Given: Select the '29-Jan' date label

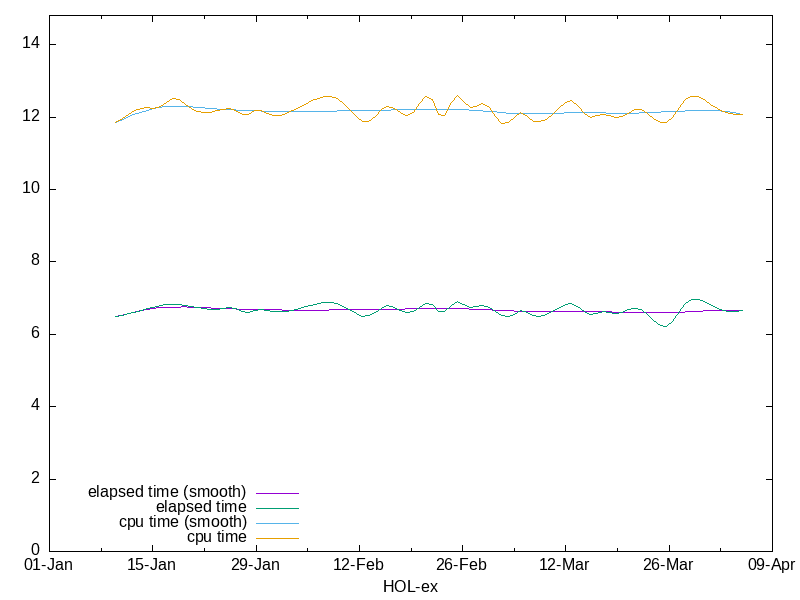Looking at the screenshot, I should pos(255,565).
